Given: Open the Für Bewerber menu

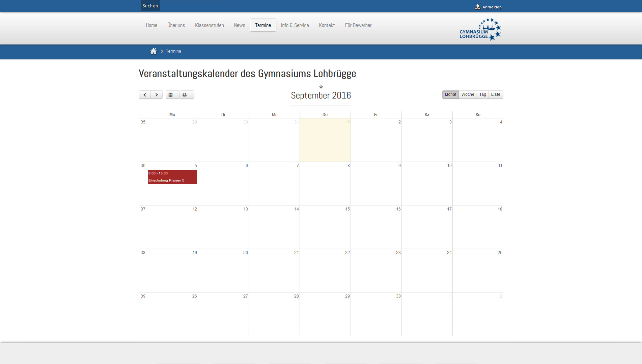Looking at the screenshot, I should [358, 25].
